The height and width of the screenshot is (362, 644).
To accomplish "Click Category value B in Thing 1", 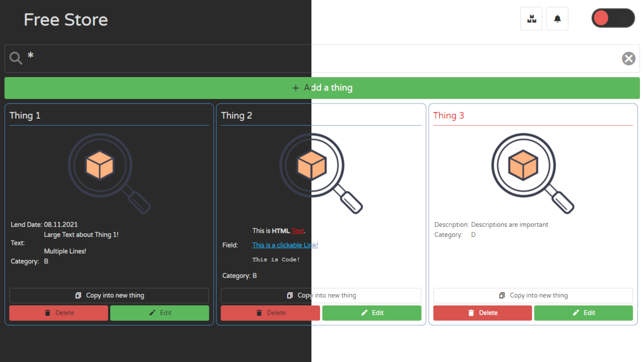I will click(x=46, y=261).
